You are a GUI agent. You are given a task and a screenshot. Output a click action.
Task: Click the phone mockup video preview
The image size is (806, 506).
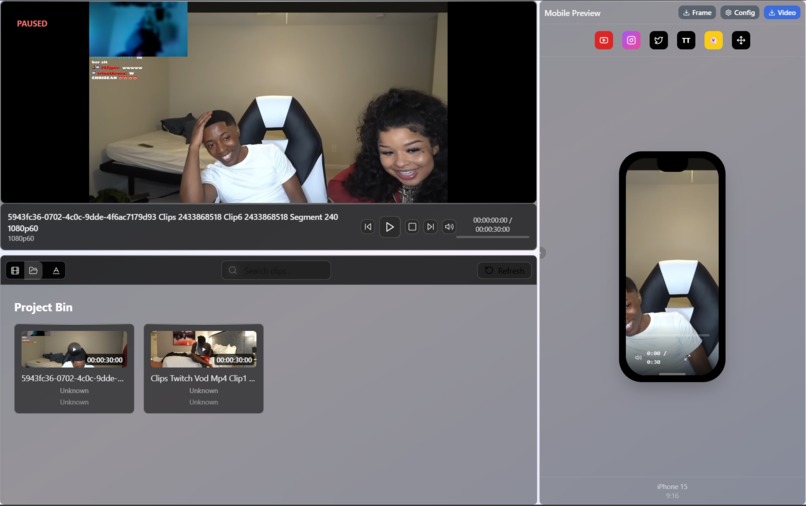click(x=672, y=266)
